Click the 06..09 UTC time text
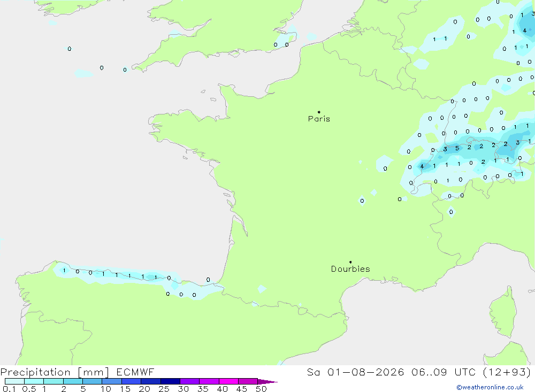535x392 pixels. (x=445, y=372)
